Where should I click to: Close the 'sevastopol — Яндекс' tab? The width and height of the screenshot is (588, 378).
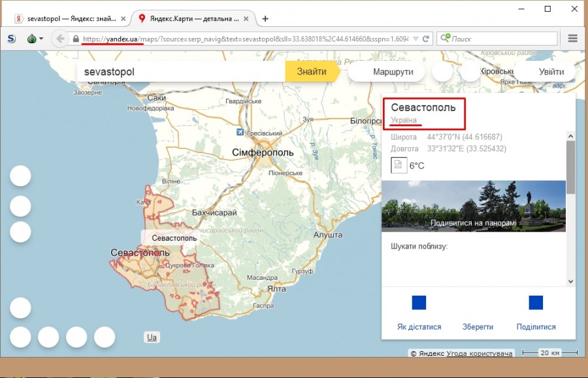[x=123, y=18]
